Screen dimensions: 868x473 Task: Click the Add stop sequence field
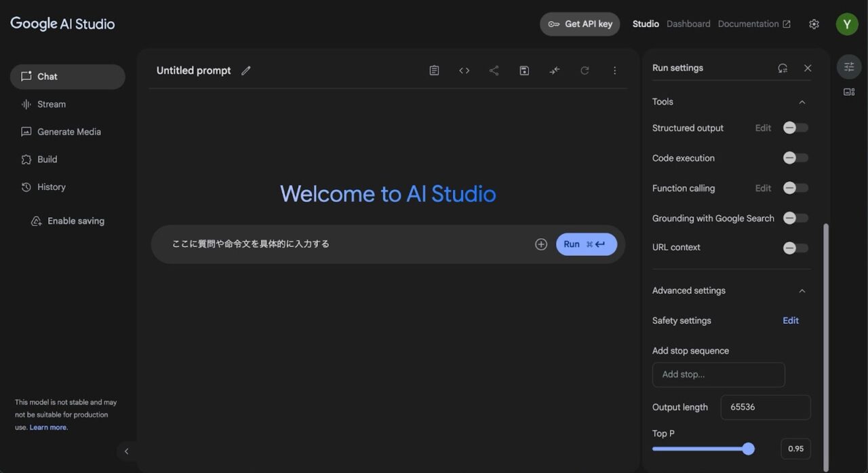tap(718, 375)
